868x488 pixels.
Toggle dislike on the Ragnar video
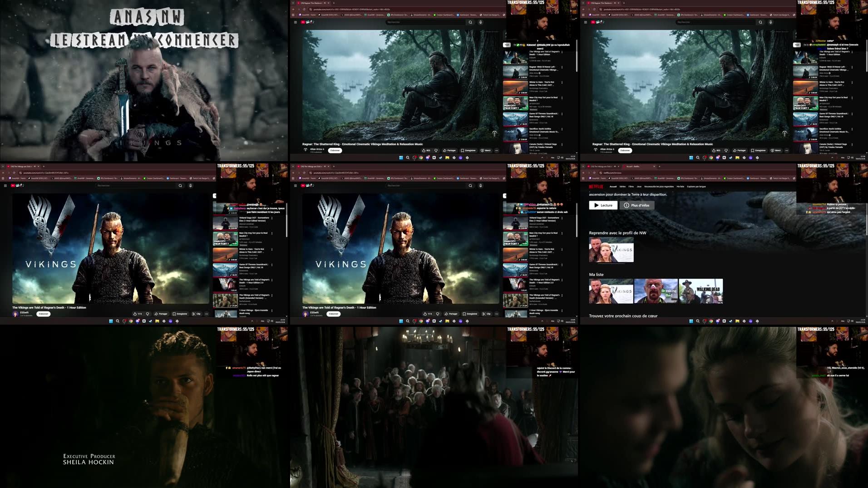click(436, 150)
